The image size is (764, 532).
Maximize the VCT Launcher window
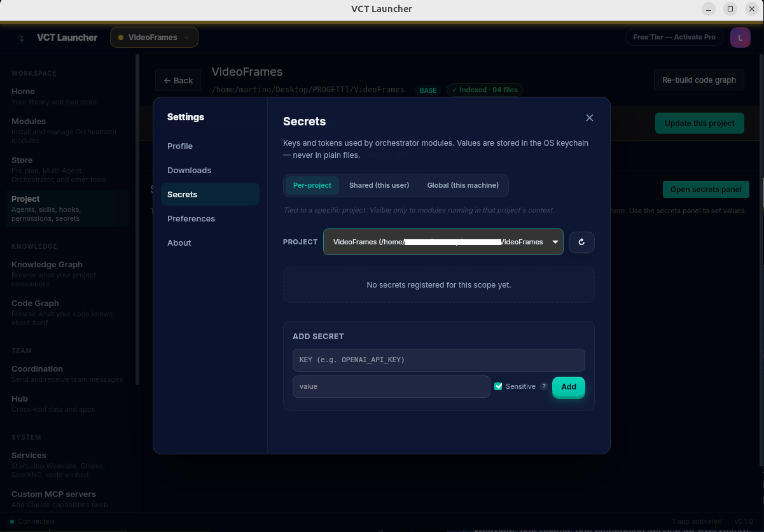(730, 9)
